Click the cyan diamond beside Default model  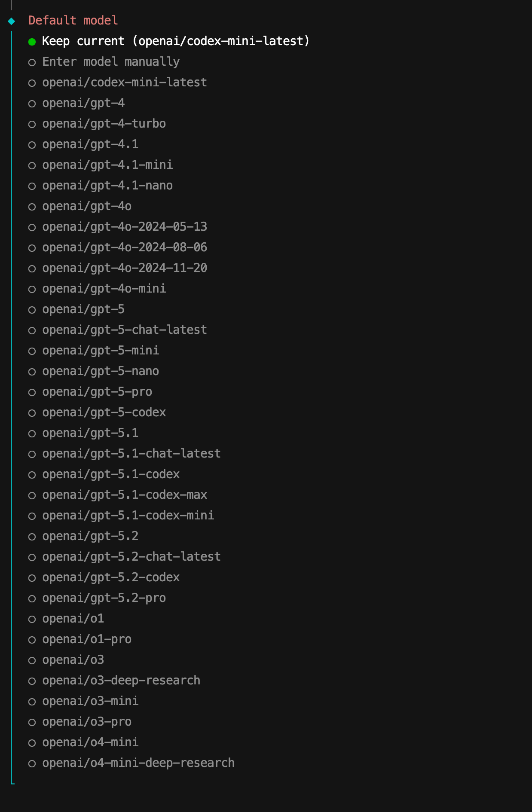[12, 21]
